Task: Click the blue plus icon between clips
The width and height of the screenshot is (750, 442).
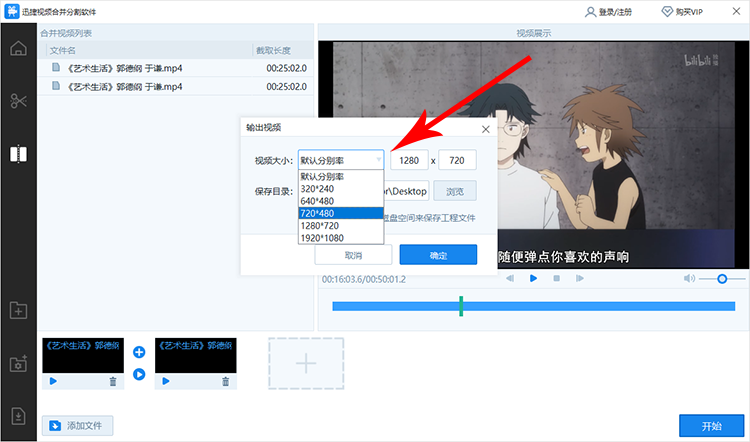Action: 139,352
